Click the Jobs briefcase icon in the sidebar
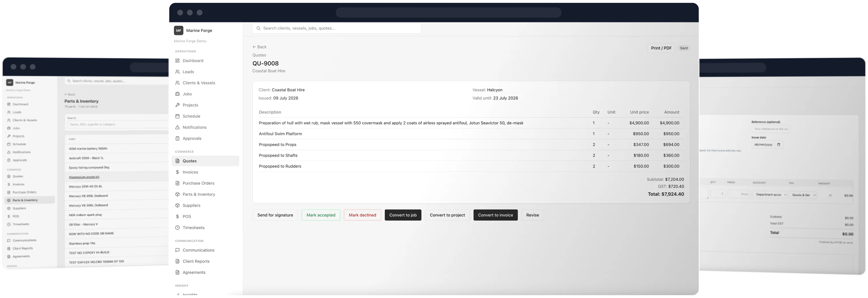868x298 pixels. 177,94
